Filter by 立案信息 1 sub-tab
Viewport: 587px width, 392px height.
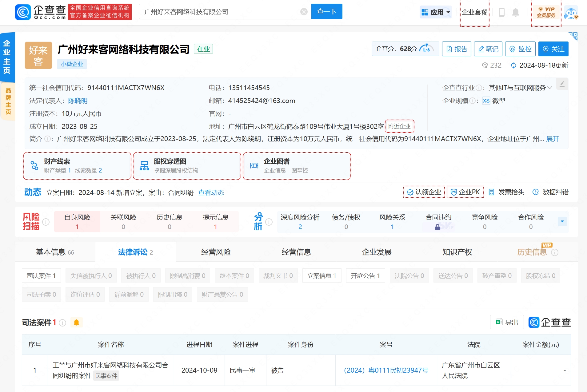(x=322, y=276)
